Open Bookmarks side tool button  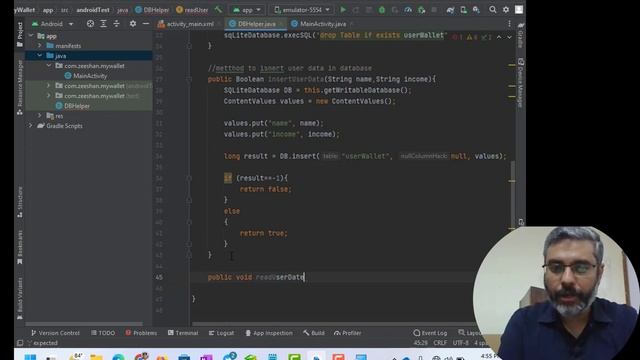click(x=20, y=247)
